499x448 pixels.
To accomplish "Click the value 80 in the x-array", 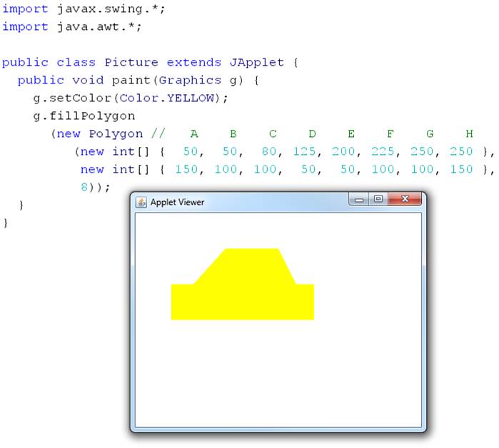I will (268, 151).
